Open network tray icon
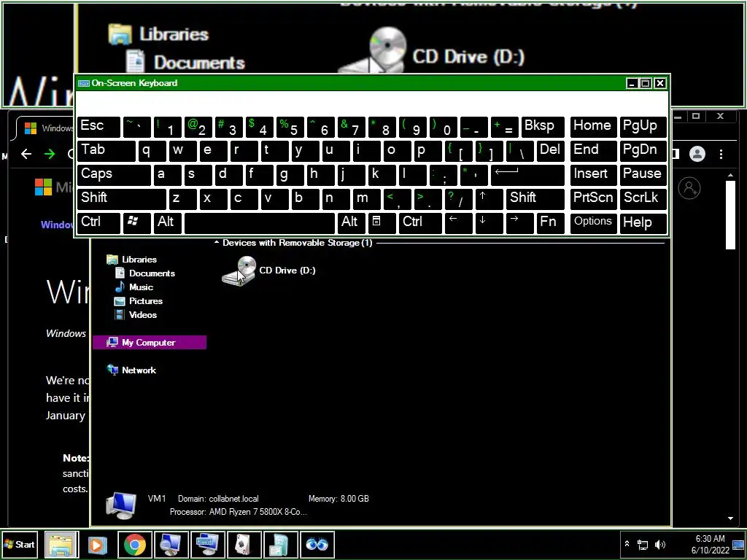 [643, 544]
